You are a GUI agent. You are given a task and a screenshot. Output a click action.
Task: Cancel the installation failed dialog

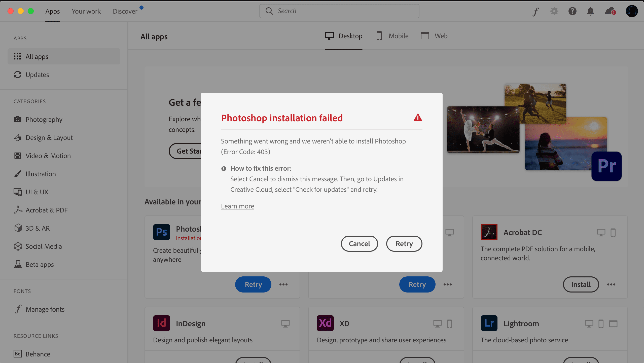pos(359,244)
